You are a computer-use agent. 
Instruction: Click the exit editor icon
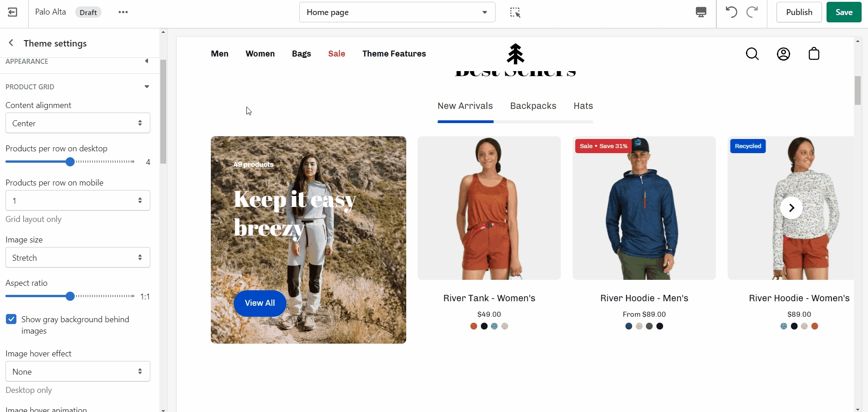click(13, 12)
